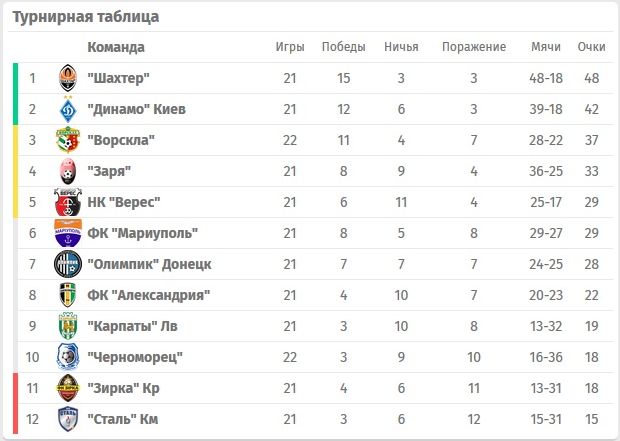
Task: Click the "Очки" column header
Action: 591,47
